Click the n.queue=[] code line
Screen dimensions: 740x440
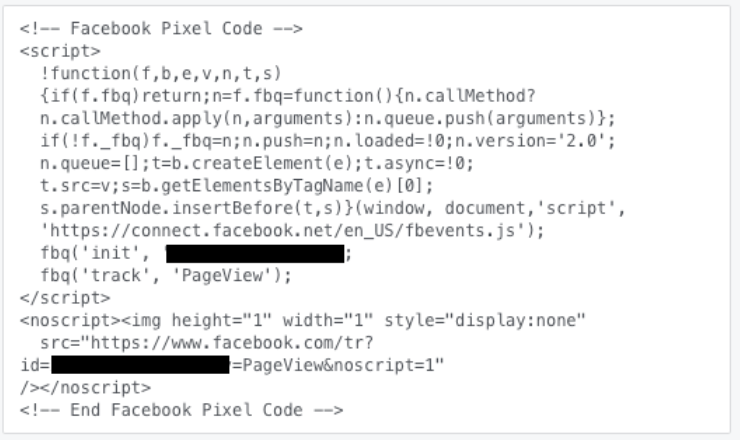click(x=257, y=163)
